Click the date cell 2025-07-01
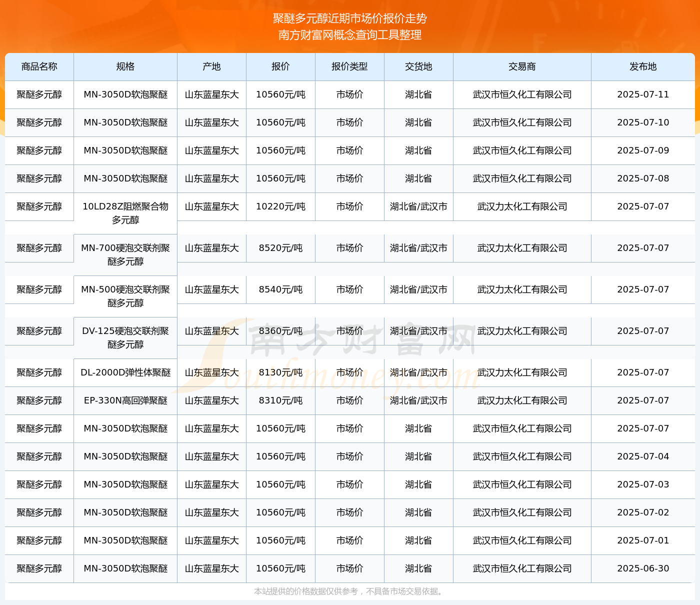700x605 pixels. [x=643, y=540]
